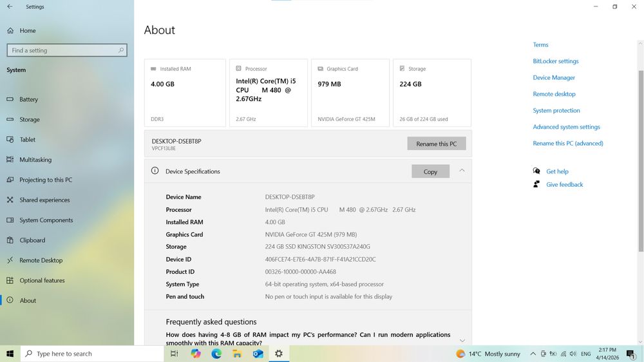Image resolution: width=644 pixels, height=362 pixels.
Task: Open Microsoft Edge from the taskbar
Action: coord(216,354)
